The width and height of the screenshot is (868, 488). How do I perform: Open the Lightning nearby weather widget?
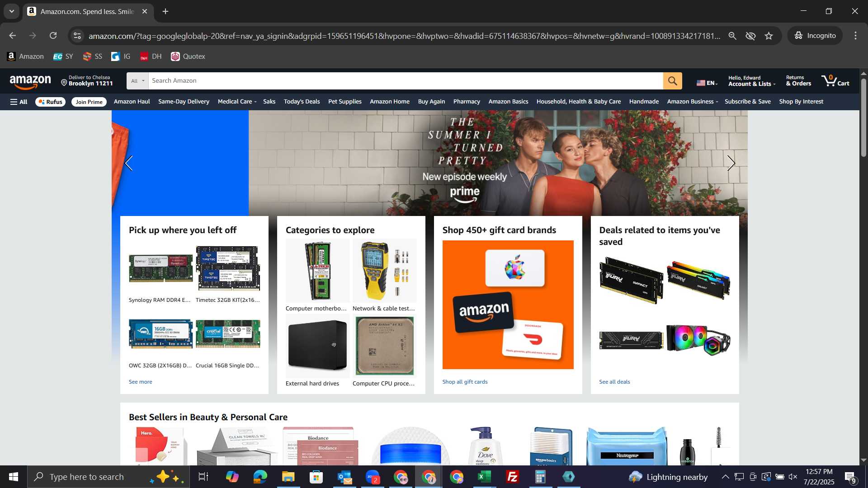tap(668, 477)
